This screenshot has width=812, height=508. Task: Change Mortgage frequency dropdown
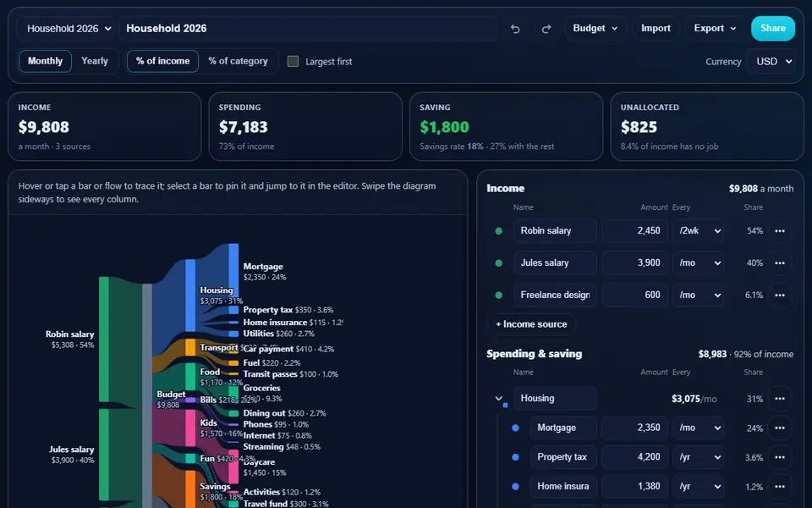pos(700,428)
